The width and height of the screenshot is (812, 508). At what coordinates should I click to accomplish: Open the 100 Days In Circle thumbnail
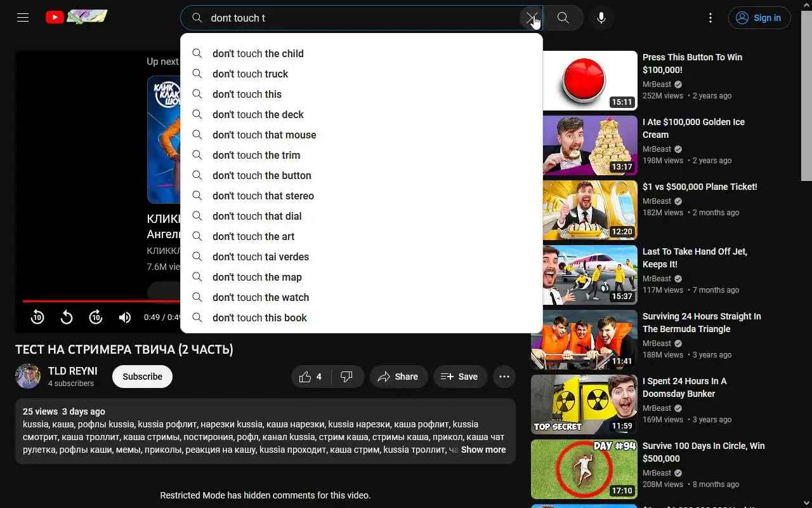(584, 469)
